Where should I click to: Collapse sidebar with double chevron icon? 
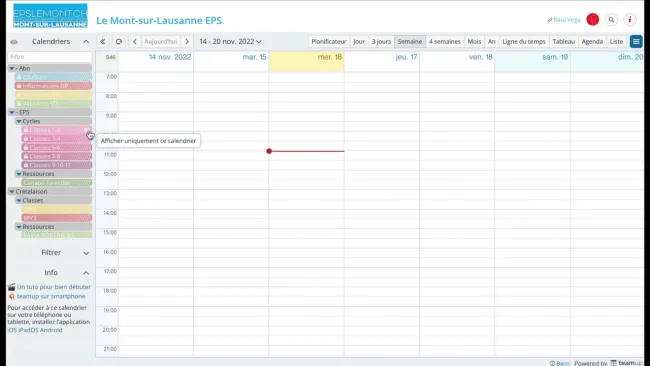[x=103, y=41]
